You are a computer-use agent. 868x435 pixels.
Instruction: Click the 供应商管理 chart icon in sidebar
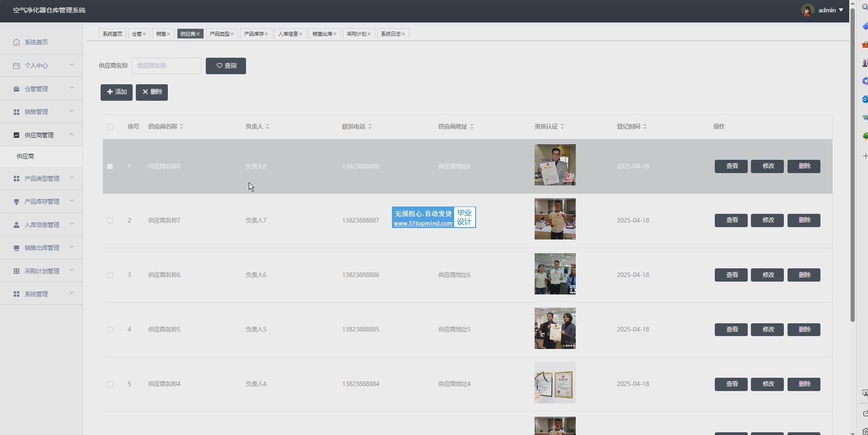pos(16,135)
